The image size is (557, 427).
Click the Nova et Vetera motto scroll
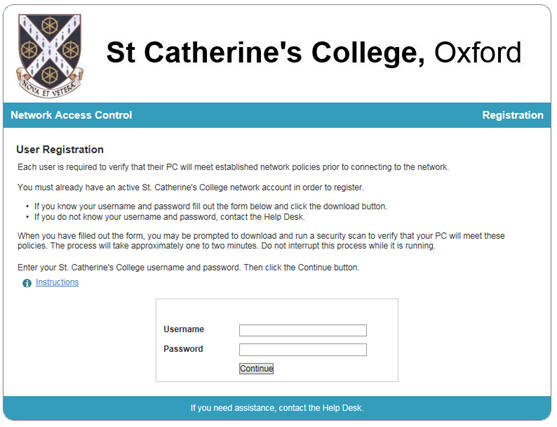tap(49, 87)
